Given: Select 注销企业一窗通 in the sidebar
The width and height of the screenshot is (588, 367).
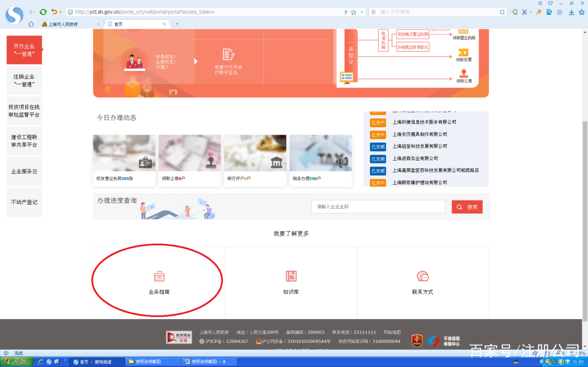Looking at the screenshot, I should pos(24,80).
